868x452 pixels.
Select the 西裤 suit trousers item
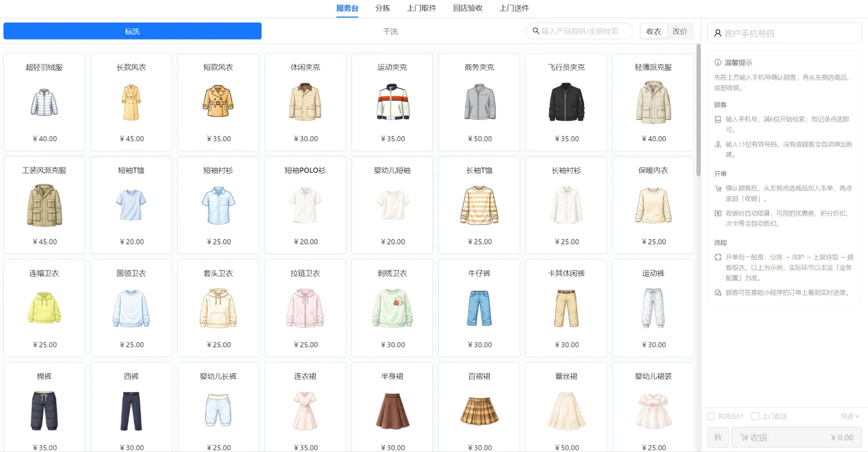tap(131, 408)
